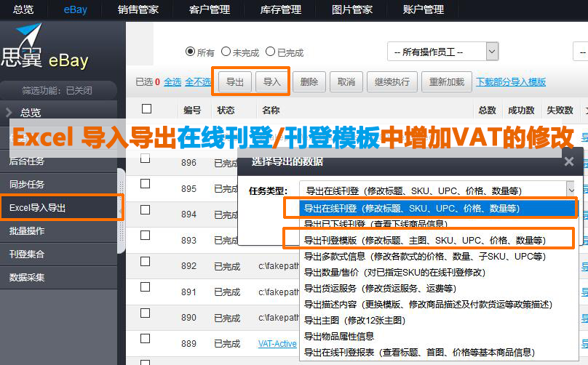The height and width of the screenshot is (365, 588).
Task: Tick the checkbox for row 892
Action: click(x=145, y=261)
